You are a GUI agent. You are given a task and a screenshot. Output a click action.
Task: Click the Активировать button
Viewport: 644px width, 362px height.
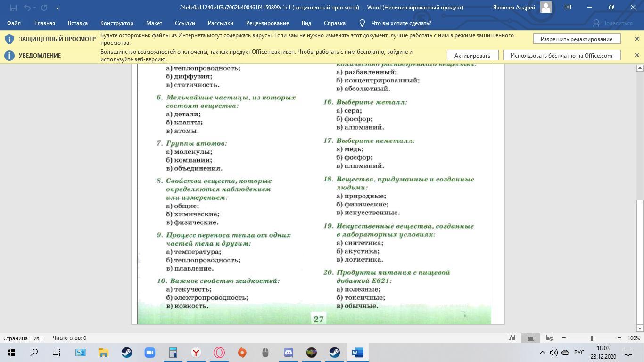pyautogui.click(x=472, y=55)
